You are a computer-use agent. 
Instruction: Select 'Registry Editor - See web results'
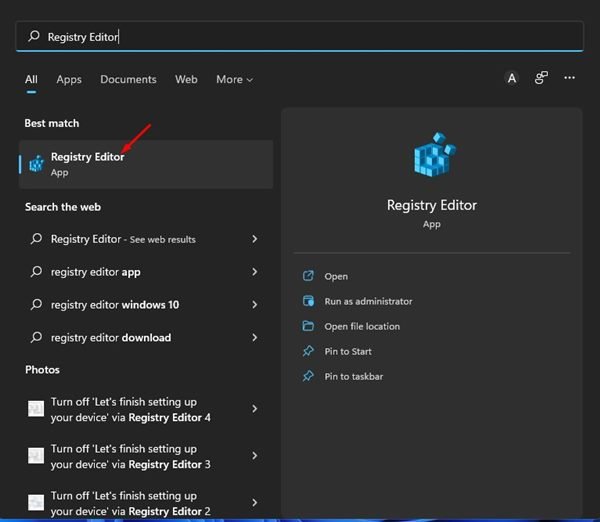(146, 239)
